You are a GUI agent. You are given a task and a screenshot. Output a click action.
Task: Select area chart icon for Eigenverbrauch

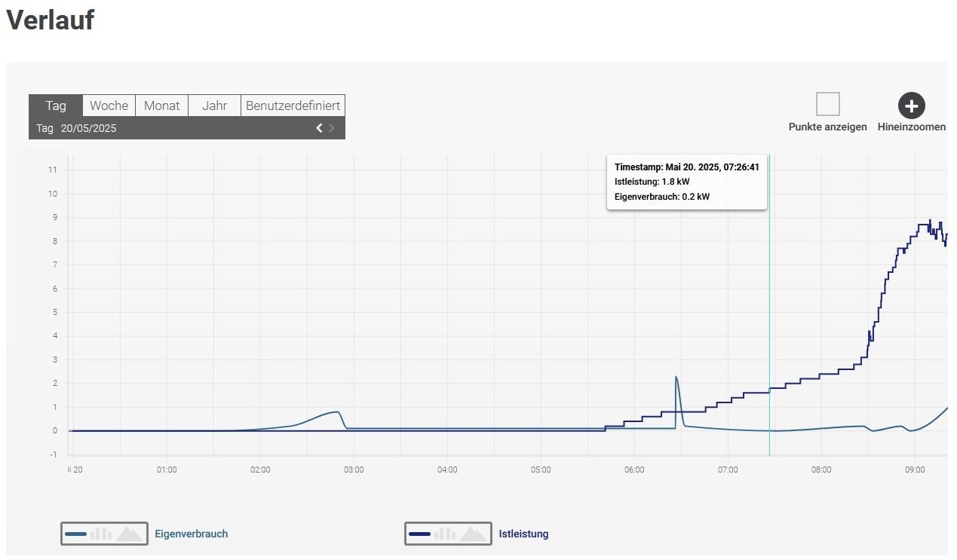[x=130, y=534]
